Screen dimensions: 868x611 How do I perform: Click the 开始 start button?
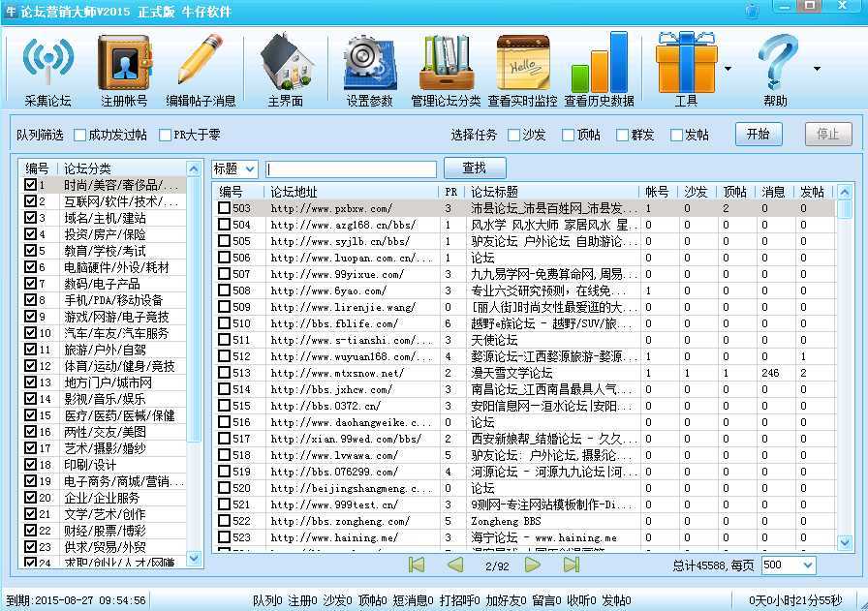tap(759, 135)
